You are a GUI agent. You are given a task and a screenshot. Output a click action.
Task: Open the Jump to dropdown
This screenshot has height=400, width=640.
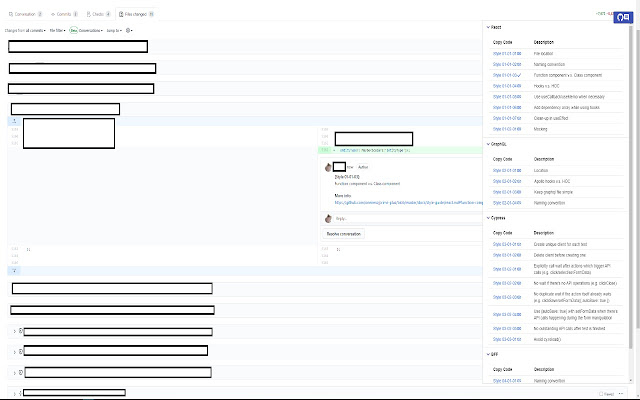pyautogui.click(x=114, y=31)
